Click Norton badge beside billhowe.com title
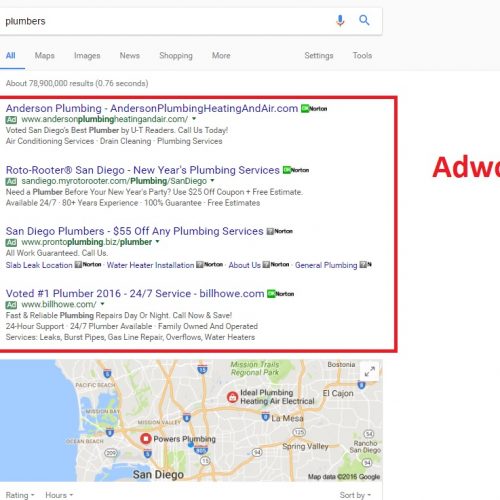Screen dimensions: 500x500 (x=281, y=294)
